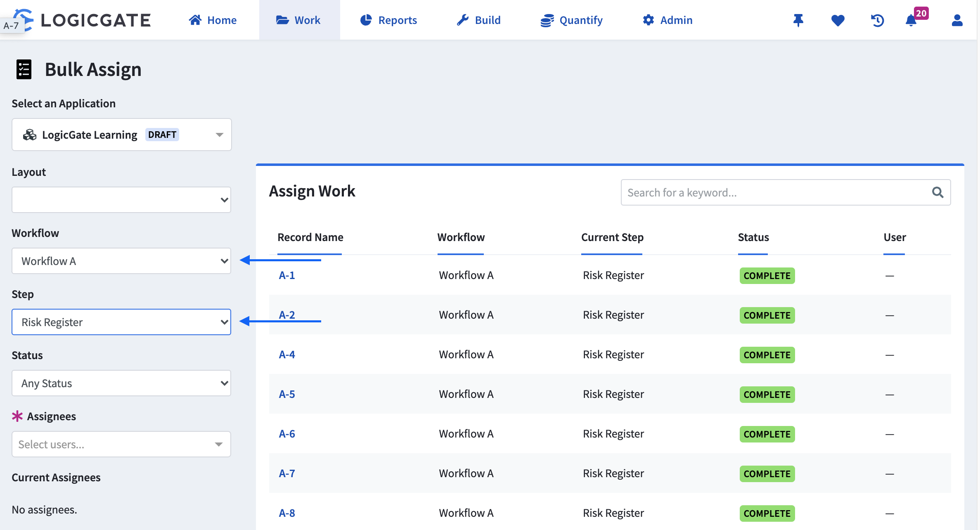Click COMPLETE status badge for A-5
980x530 pixels.
[x=767, y=395]
